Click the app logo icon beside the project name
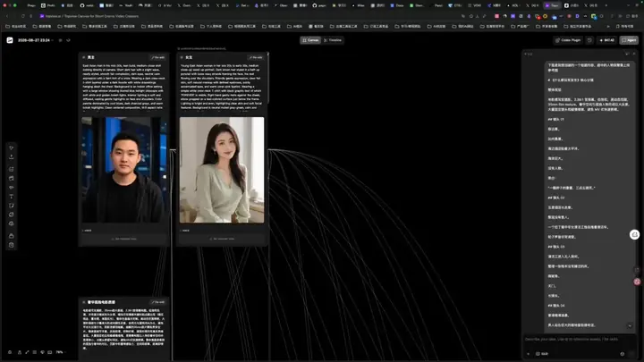644x362 pixels. coord(10,40)
